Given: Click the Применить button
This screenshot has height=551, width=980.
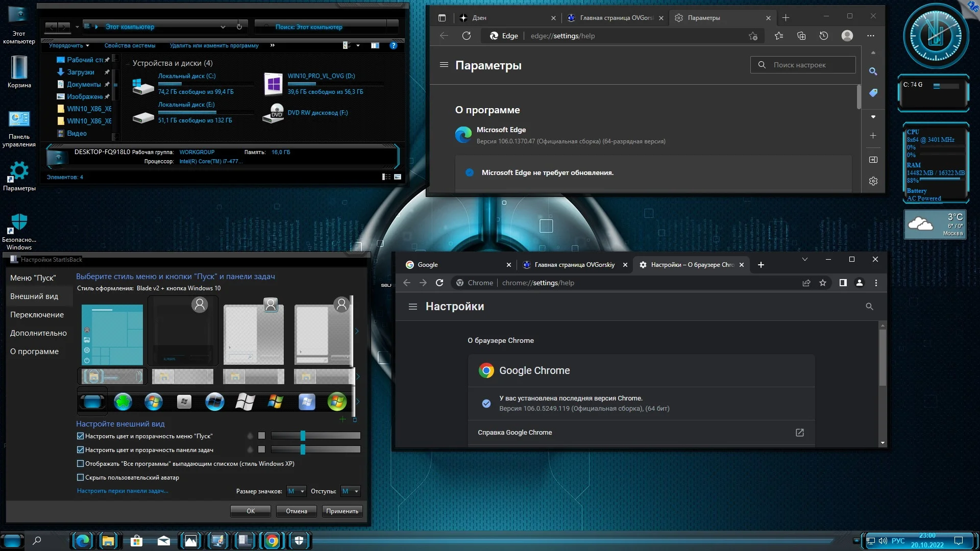Looking at the screenshot, I should pos(342,511).
